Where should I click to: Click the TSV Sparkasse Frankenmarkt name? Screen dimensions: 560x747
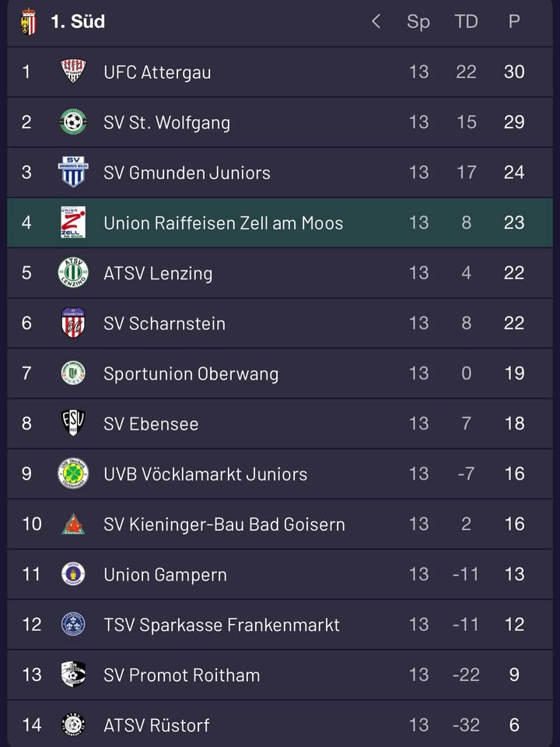(222, 625)
